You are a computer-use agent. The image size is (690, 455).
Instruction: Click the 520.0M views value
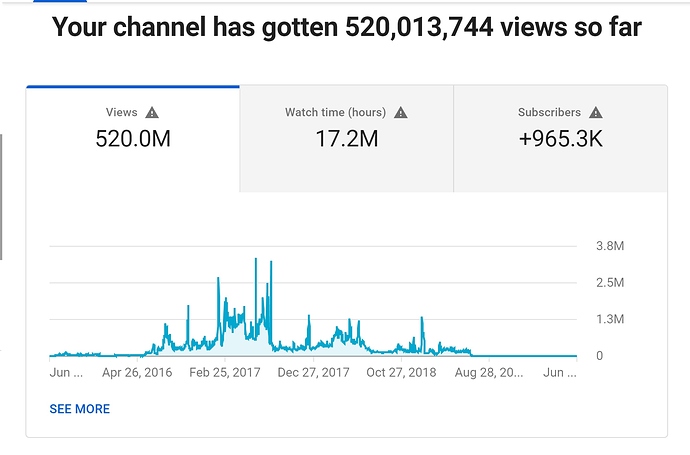tap(133, 139)
